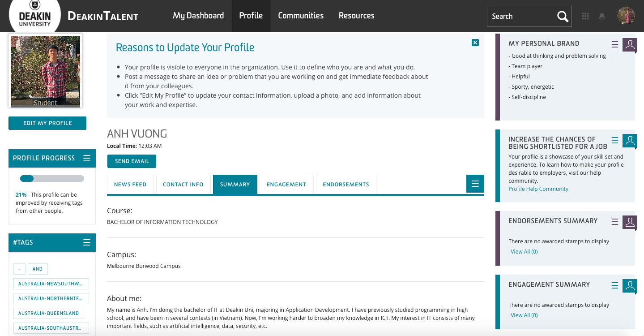Open the Resources menu
The width and height of the screenshot is (644, 336).
pos(357,16)
